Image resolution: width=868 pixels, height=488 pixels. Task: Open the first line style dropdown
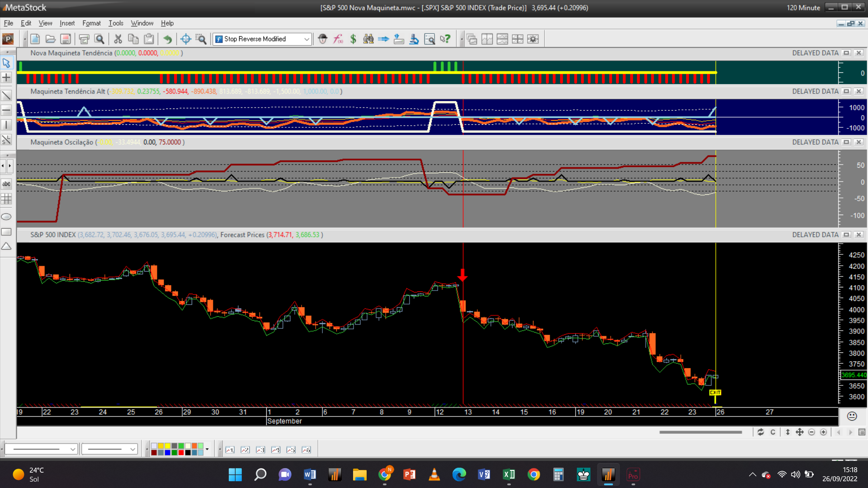(72, 449)
